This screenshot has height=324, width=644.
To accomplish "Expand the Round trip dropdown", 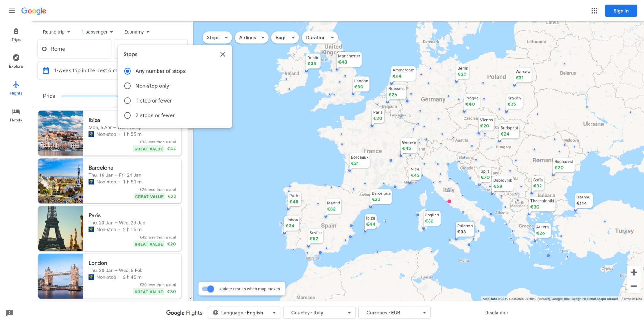I will 57,32.
